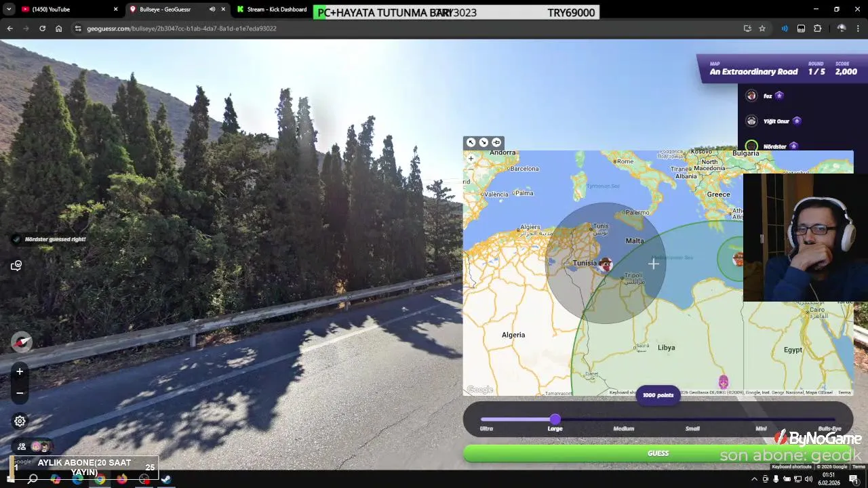Viewport: 868px width, 488px height.
Task: Open the extension icon beside the puzzle piece
Action: click(801, 28)
